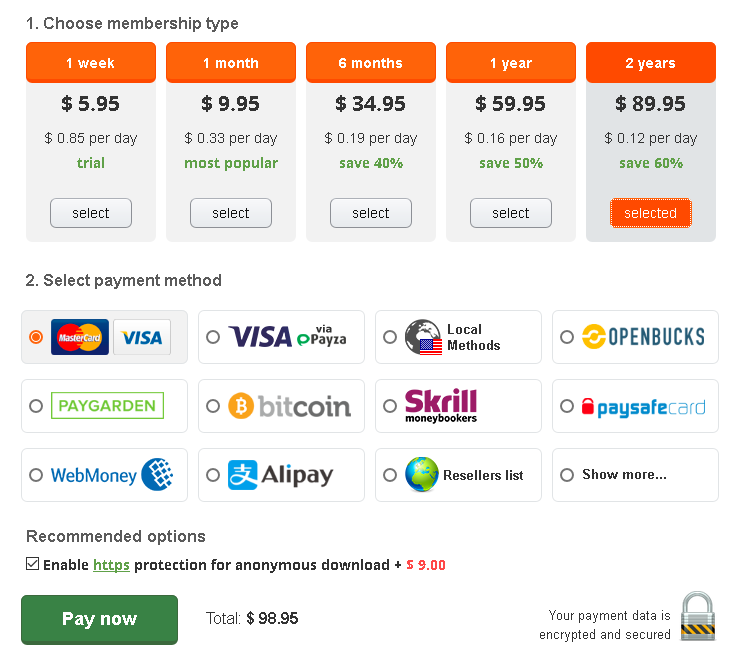Image resolution: width=744 pixels, height=653 pixels.
Task: Disable the https protection checkbox
Action: click(x=33, y=565)
